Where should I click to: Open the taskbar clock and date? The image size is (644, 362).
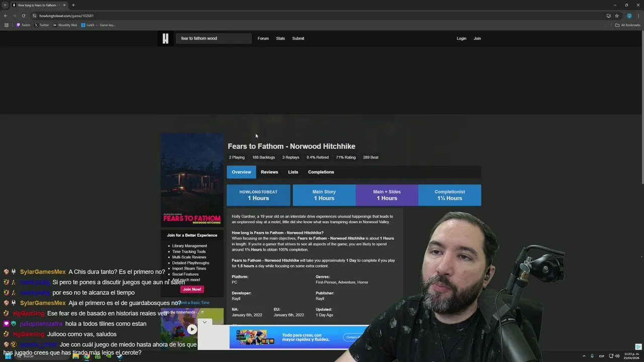point(631,356)
